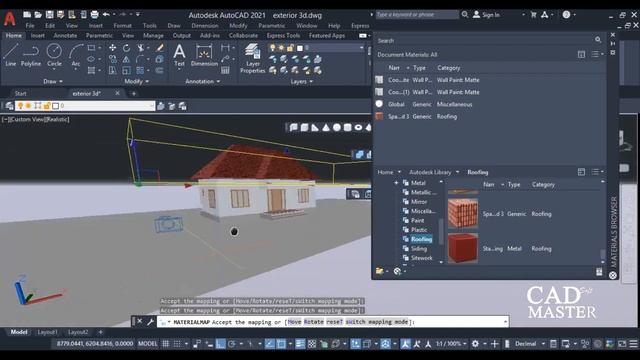Open the File menu

30,25
